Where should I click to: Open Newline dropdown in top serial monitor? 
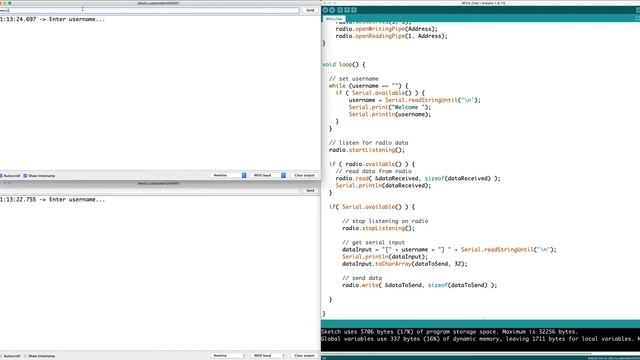(x=229, y=176)
